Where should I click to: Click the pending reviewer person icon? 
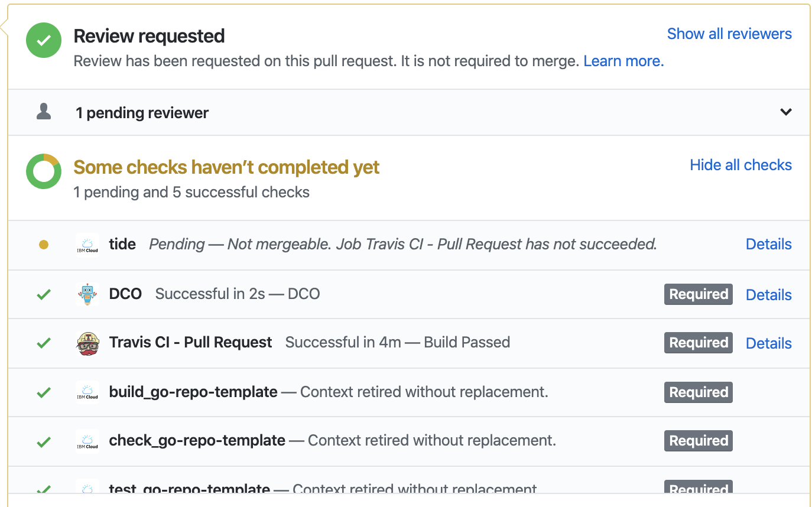coord(44,112)
